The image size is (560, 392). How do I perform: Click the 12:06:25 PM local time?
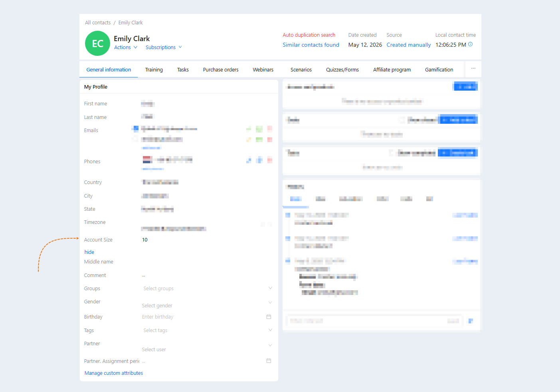451,45
